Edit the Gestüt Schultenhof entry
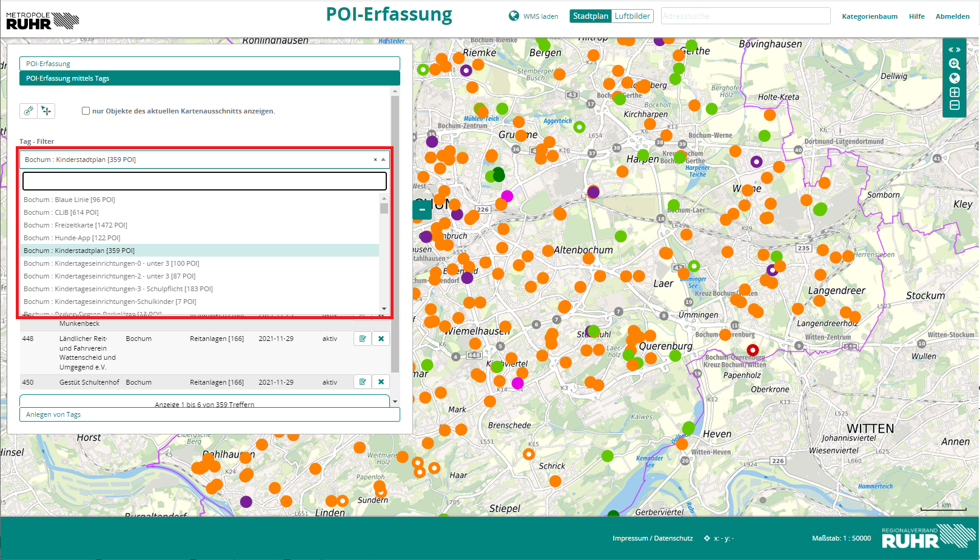This screenshot has height=560, width=980. (363, 382)
